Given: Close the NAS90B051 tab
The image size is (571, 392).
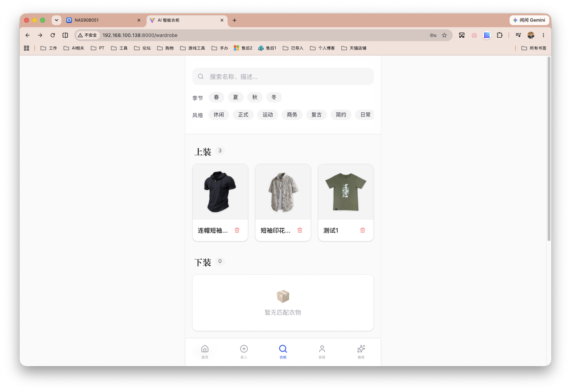Looking at the screenshot, I should point(139,20).
